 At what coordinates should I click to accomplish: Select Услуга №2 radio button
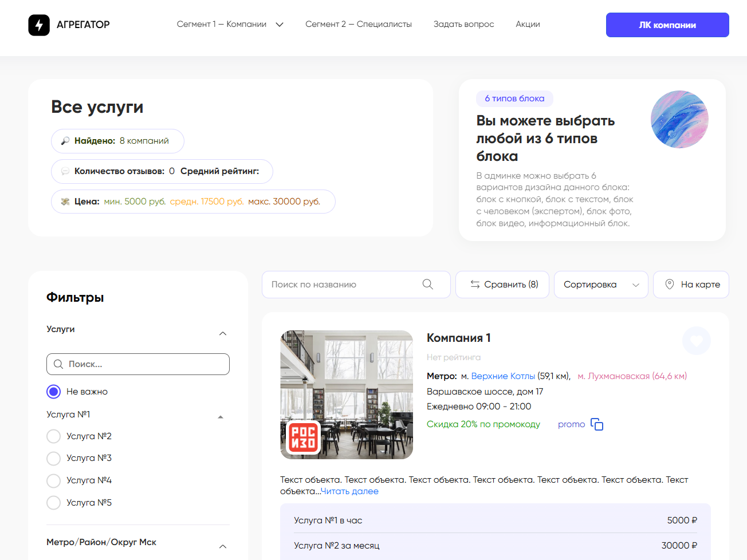tap(54, 436)
